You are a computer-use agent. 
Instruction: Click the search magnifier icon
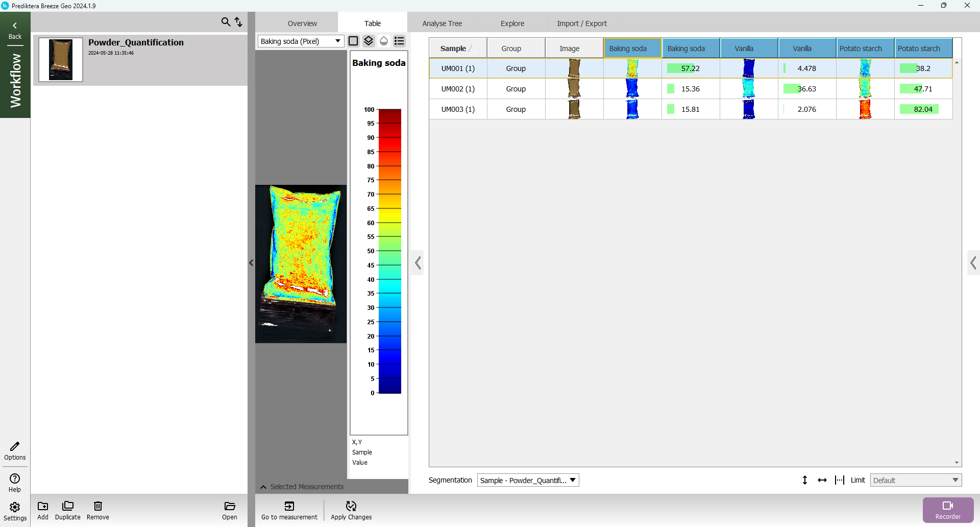click(x=226, y=22)
